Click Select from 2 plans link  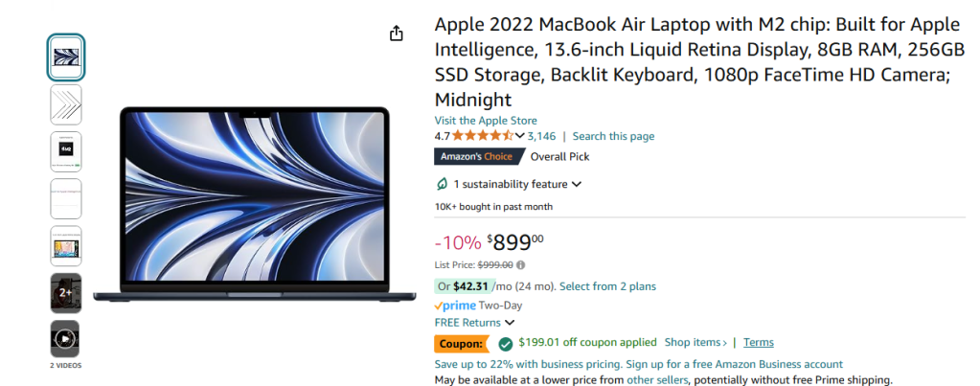(x=607, y=286)
